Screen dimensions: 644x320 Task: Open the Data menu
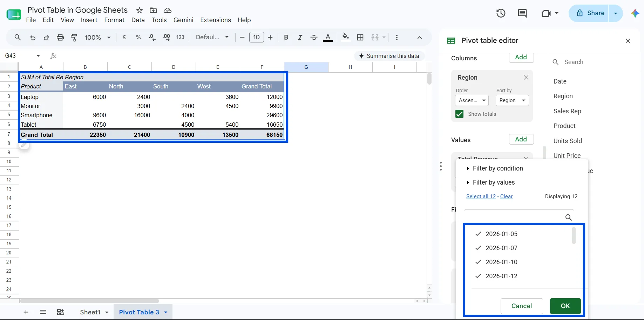138,20
